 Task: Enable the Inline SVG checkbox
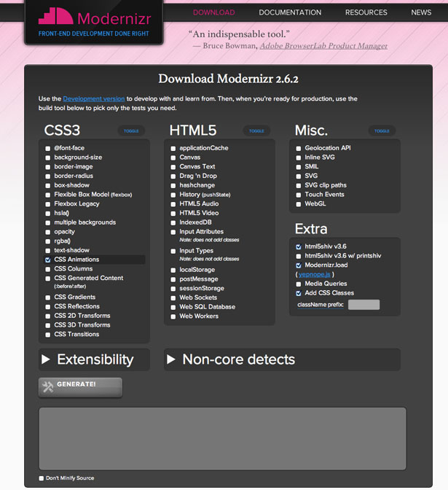click(299, 157)
